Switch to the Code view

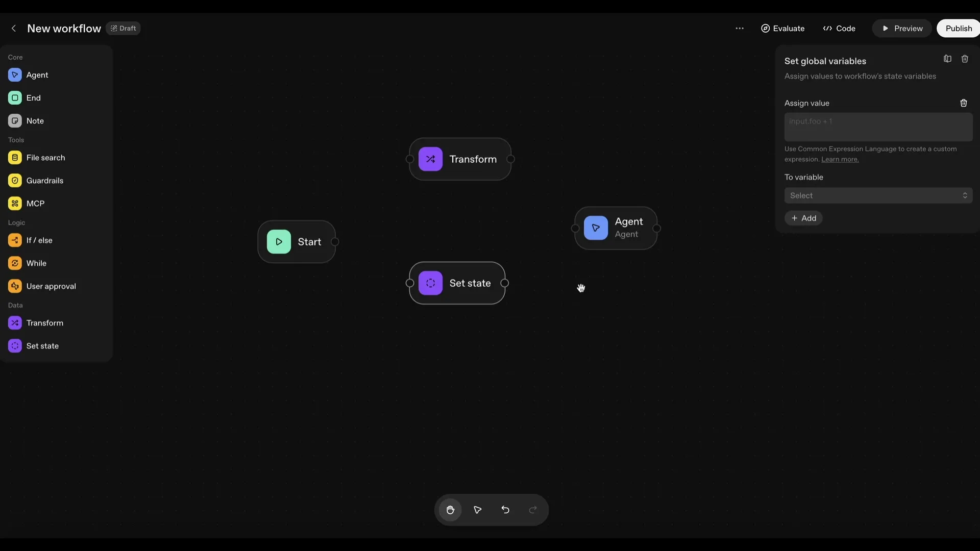click(839, 28)
